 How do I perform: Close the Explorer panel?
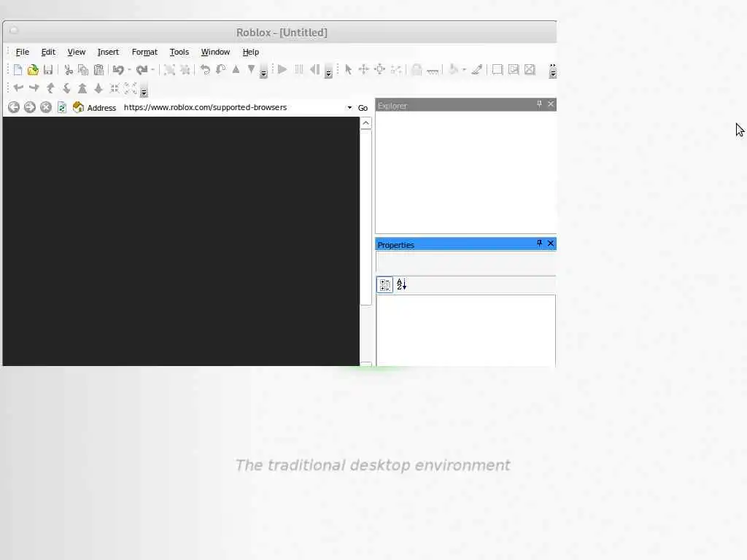tap(551, 104)
